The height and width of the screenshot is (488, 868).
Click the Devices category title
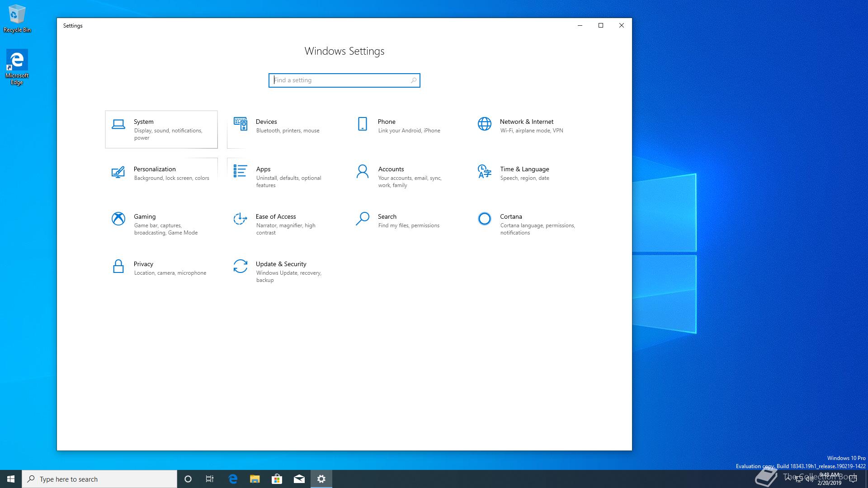point(266,122)
